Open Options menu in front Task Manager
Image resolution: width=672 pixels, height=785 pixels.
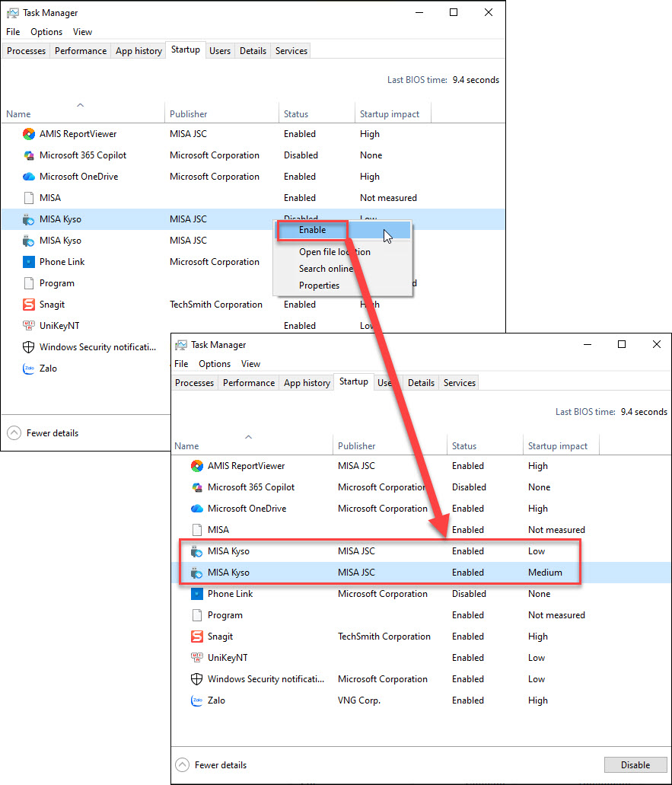tap(215, 364)
